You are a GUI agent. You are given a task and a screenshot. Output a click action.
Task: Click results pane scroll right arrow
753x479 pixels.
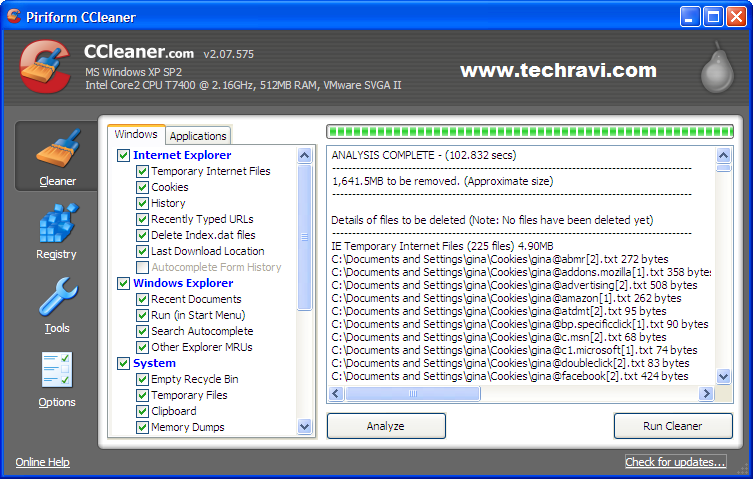pyautogui.click(x=706, y=393)
